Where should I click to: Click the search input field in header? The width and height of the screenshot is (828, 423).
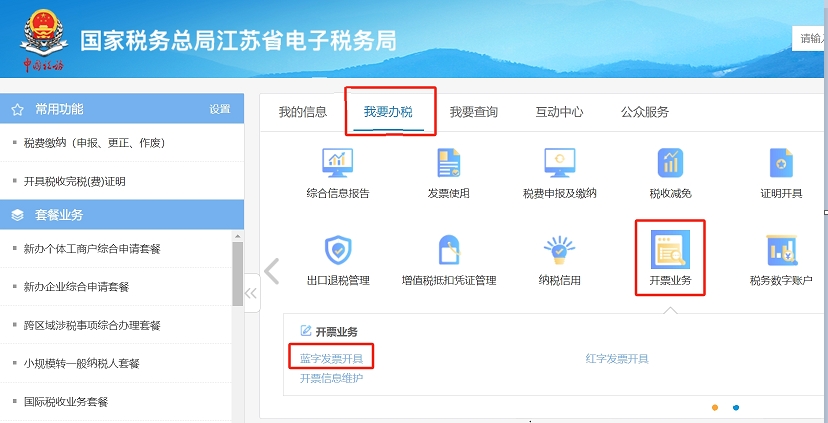pos(810,39)
